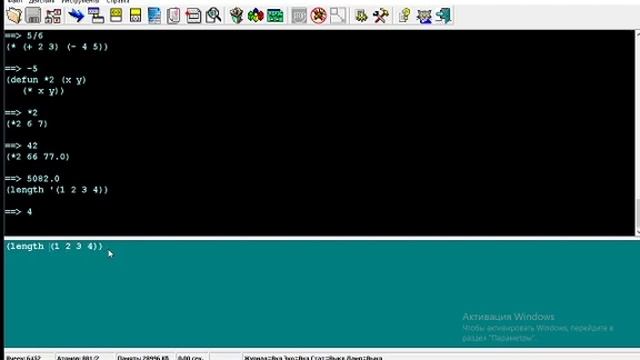
Task: Open the magnifying glass search icon
Action: point(213,16)
